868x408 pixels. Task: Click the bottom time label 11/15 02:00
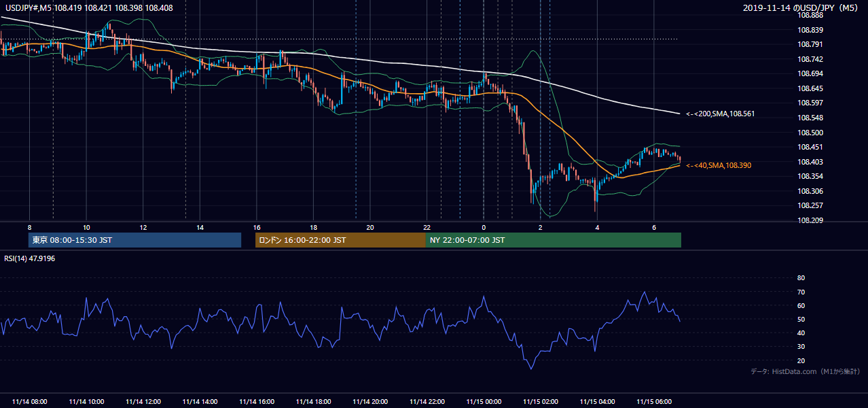(x=540, y=402)
